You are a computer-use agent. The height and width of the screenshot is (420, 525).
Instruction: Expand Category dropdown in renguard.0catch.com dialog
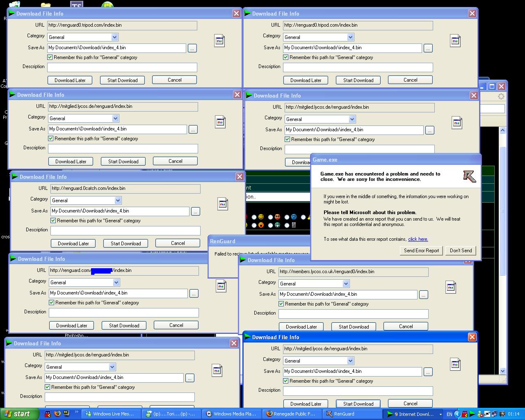(118, 201)
